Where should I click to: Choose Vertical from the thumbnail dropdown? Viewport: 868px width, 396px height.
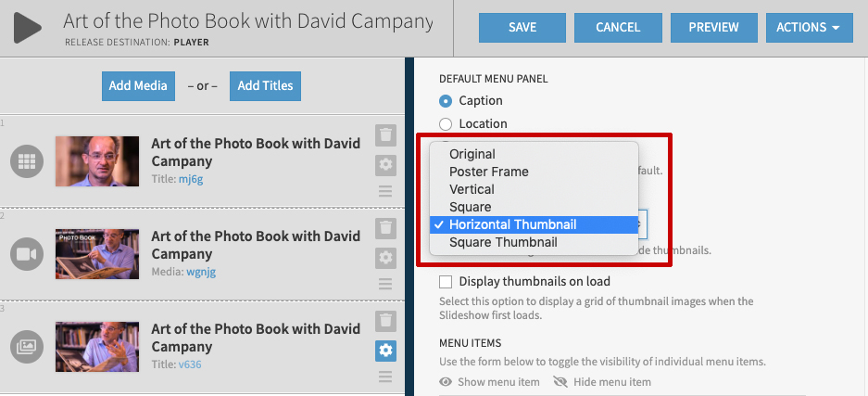coord(472,189)
